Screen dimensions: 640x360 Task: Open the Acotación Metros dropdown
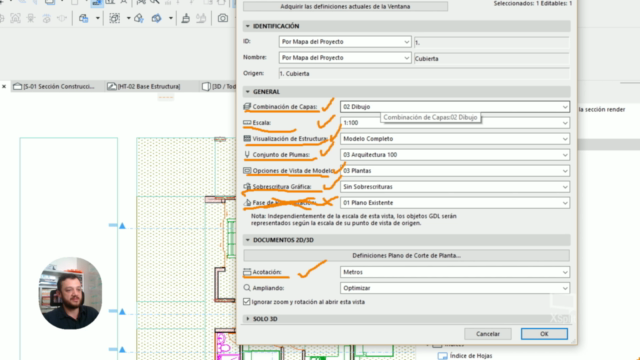pos(455,272)
